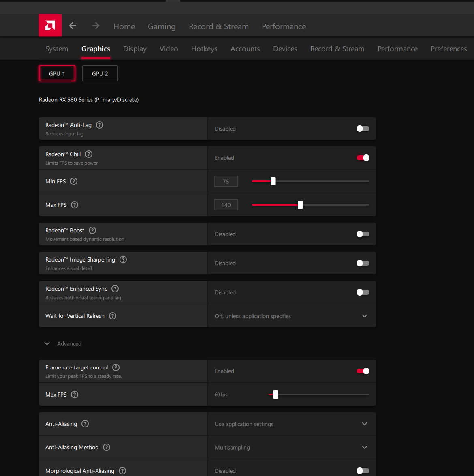Open the Home menu
The image size is (474, 476).
pos(124,26)
